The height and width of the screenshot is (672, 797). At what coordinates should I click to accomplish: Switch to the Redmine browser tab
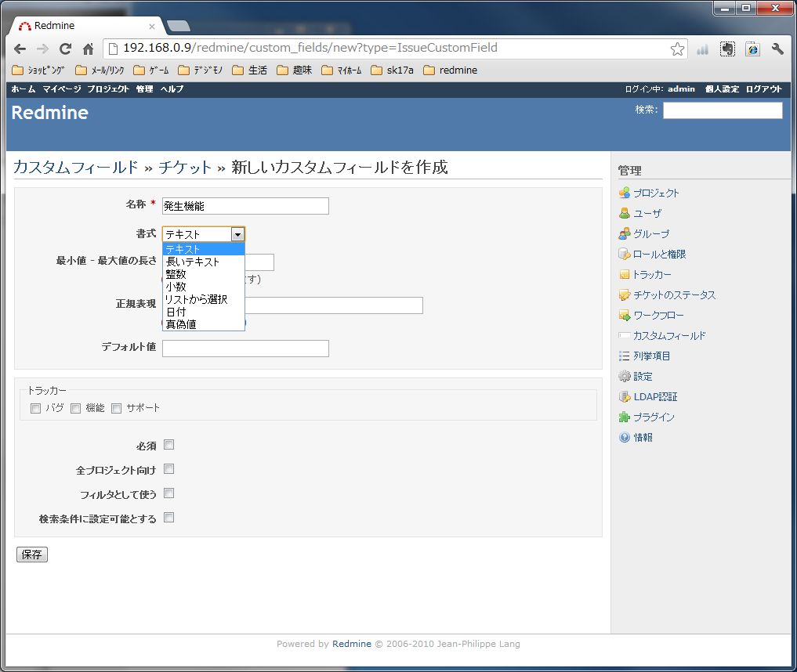click(86, 26)
